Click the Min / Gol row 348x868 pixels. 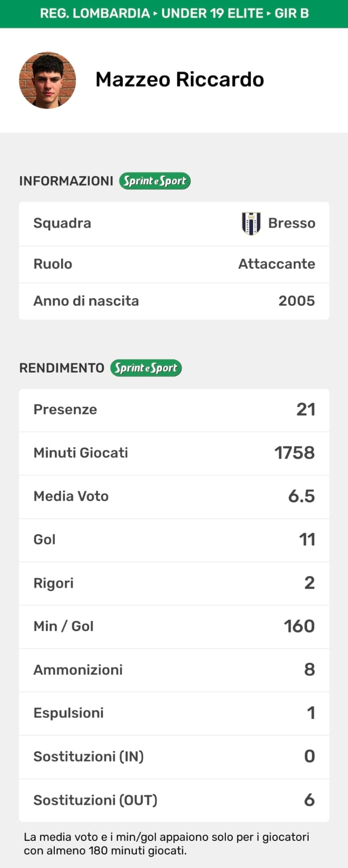pos(174,626)
